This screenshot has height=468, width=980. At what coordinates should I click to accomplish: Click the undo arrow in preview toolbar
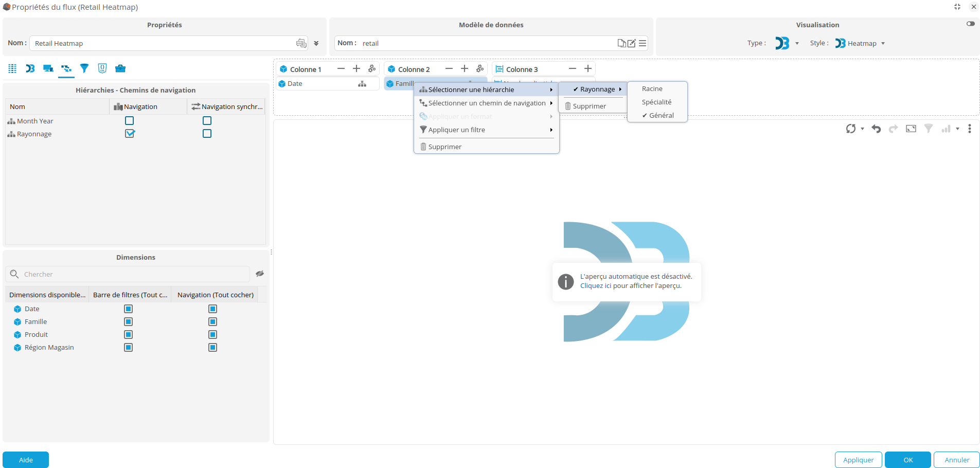point(876,129)
